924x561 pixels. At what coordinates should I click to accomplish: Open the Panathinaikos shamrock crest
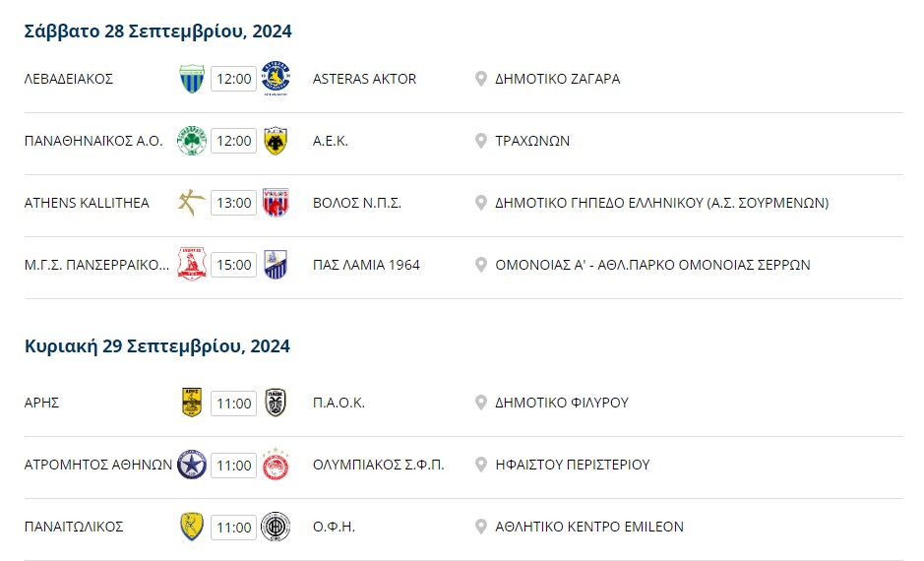[192, 141]
